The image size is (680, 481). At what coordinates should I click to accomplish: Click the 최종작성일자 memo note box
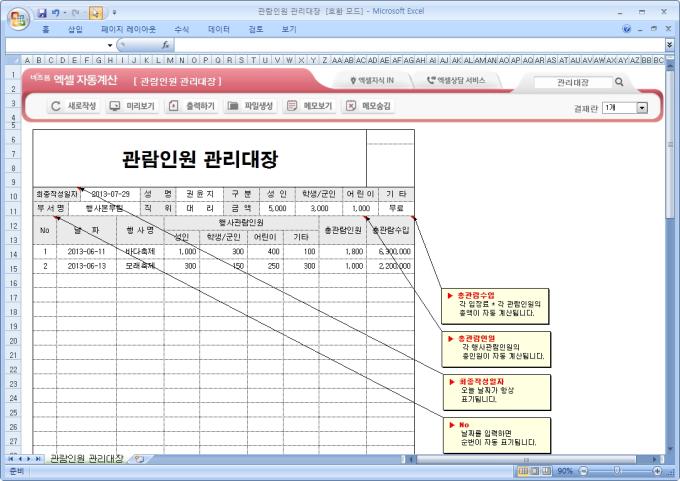coord(497,392)
